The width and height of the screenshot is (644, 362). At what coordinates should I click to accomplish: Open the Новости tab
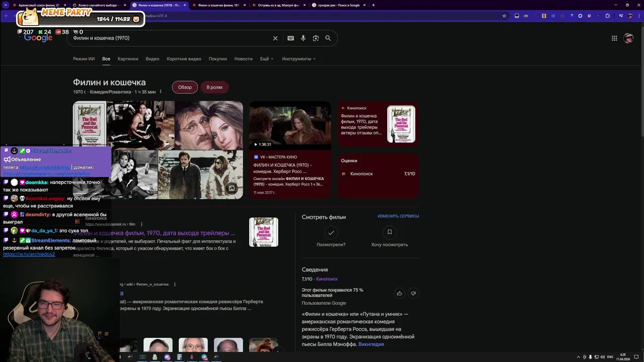(244, 59)
